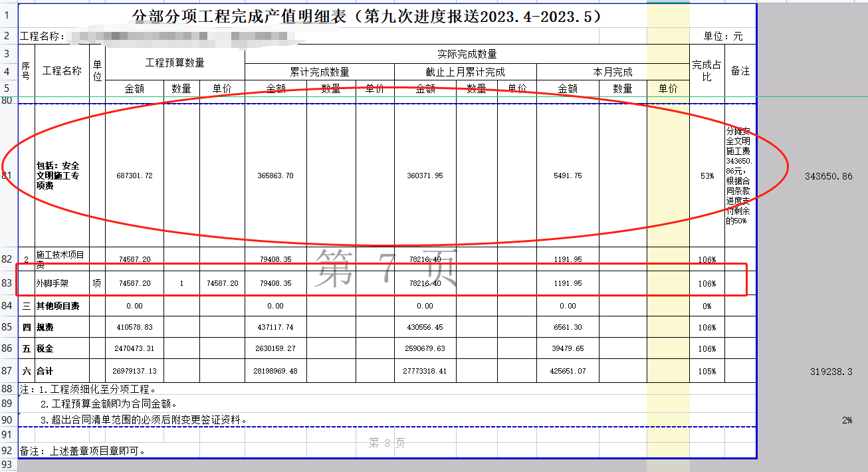The image size is (868, 472).
Task: Select row header 87 containing the totals row
Action: (7, 370)
